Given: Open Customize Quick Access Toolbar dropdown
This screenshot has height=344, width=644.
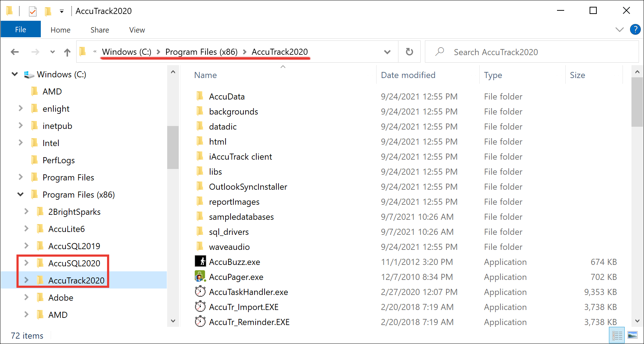Looking at the screenshot, I should click(x=62, y=11).
